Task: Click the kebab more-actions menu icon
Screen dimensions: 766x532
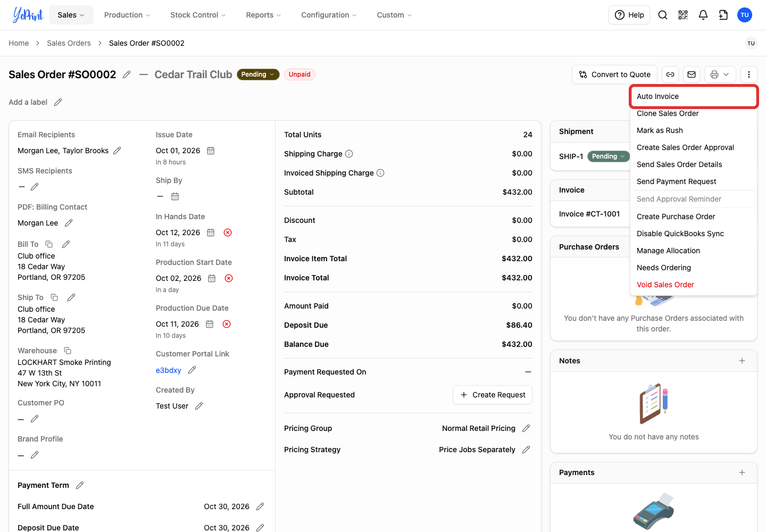Action: point(749,74)
